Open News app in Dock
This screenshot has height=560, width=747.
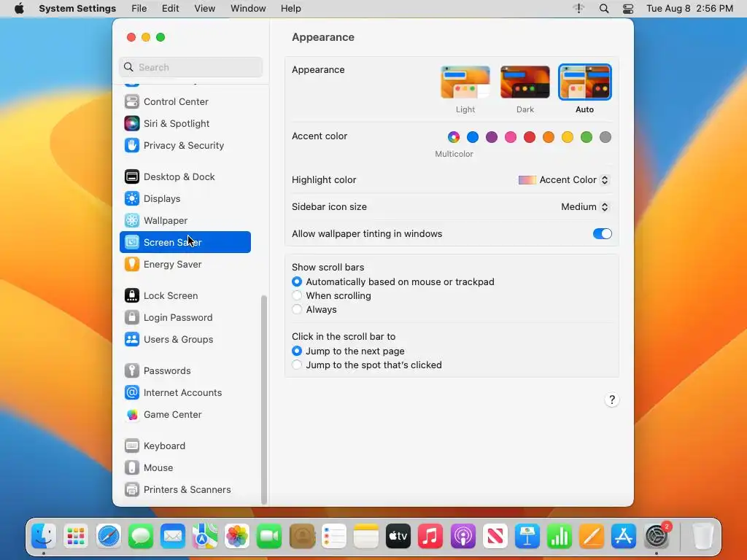point(495,536)
